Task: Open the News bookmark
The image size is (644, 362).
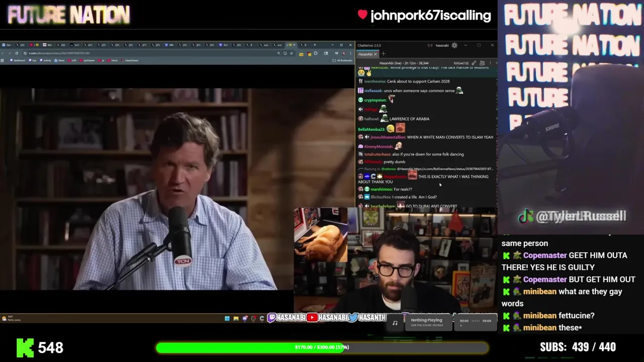Action: click(59, 60)
